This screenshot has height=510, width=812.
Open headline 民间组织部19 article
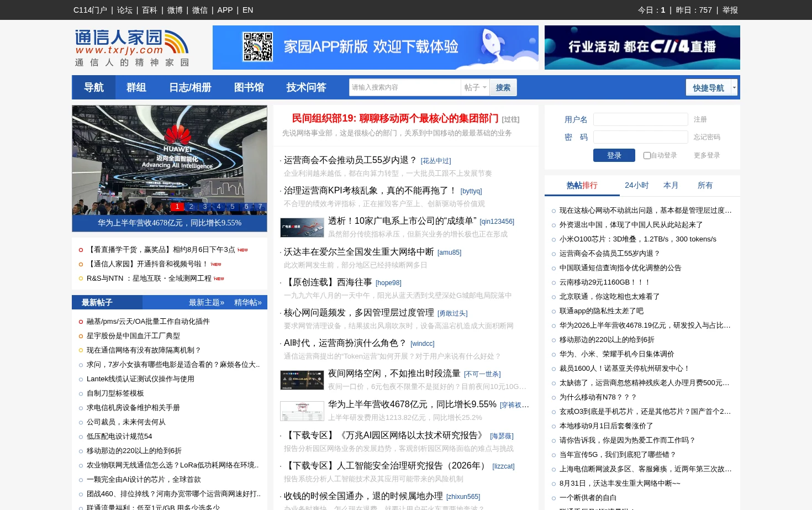[x=395, y=118]
